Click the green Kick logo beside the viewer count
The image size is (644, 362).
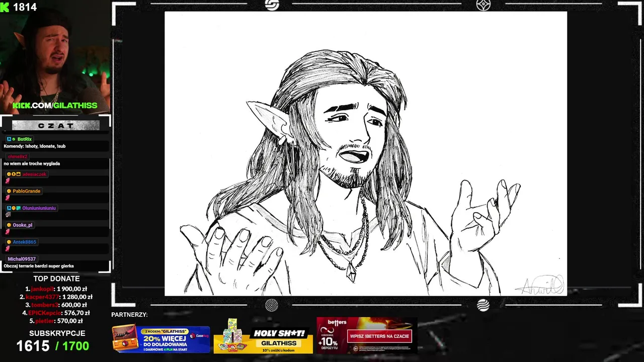[5, 7]
